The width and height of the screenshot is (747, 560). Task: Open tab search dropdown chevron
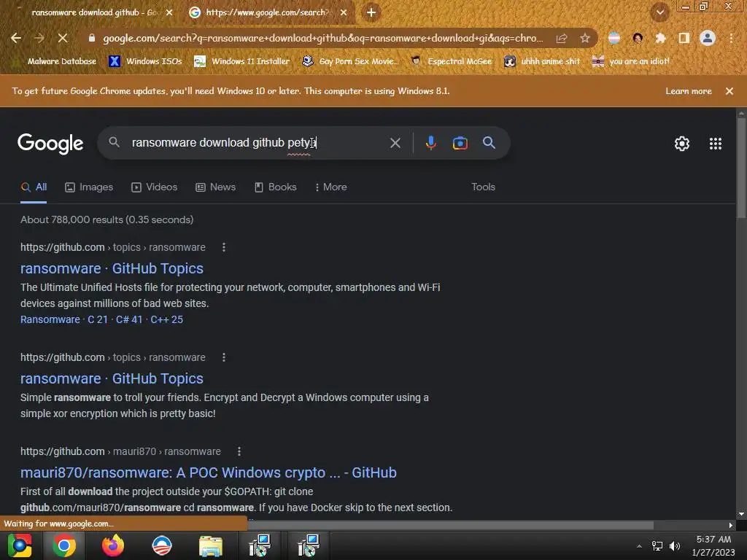click(660, 12)
